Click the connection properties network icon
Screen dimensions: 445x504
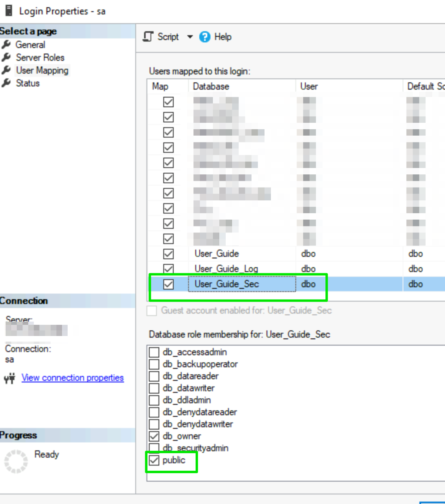10,378
